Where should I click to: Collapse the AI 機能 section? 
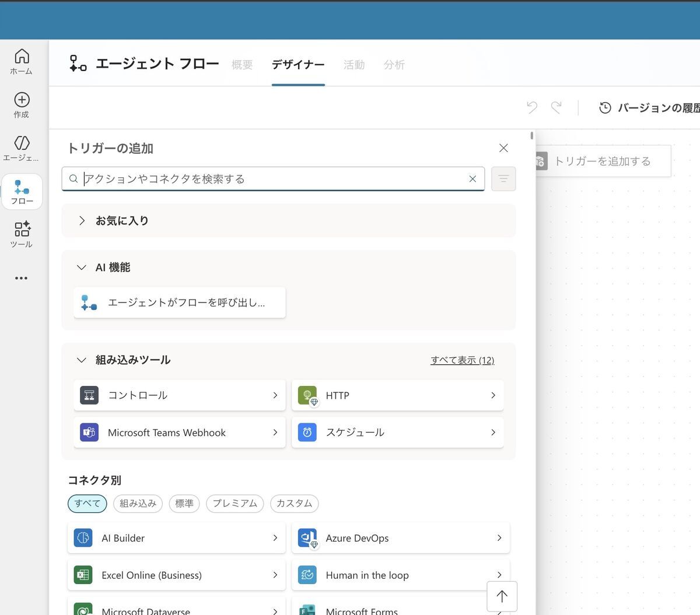click(82, 268)
